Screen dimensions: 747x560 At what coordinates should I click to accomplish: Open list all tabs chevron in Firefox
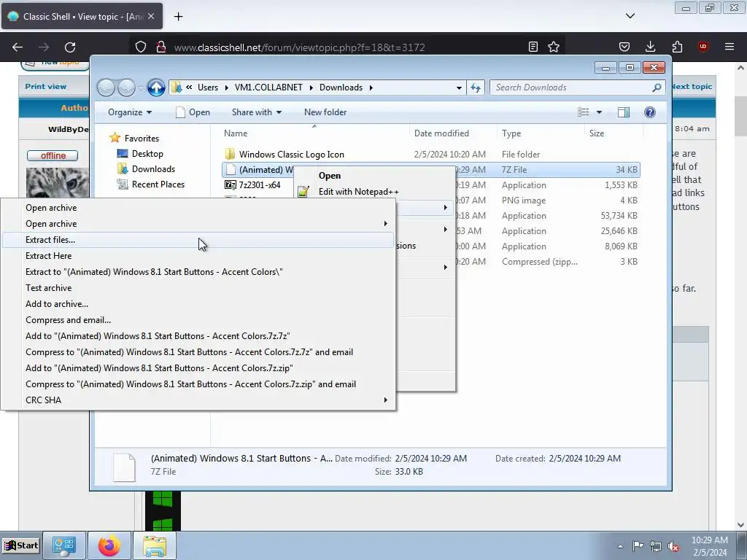(x=630, y=16)
